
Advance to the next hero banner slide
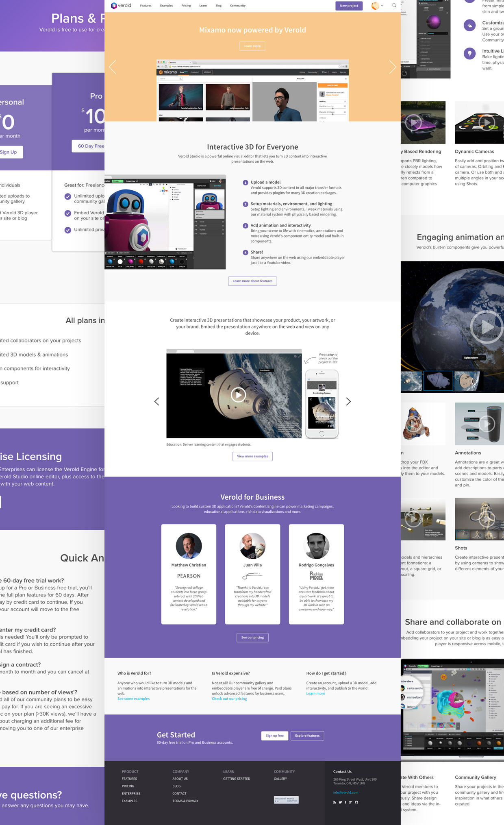coord(392,67)
